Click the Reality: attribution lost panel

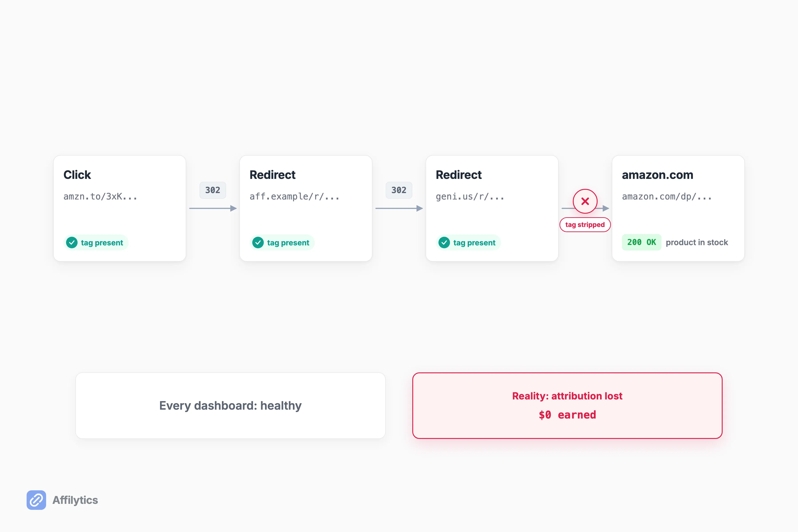567,405
